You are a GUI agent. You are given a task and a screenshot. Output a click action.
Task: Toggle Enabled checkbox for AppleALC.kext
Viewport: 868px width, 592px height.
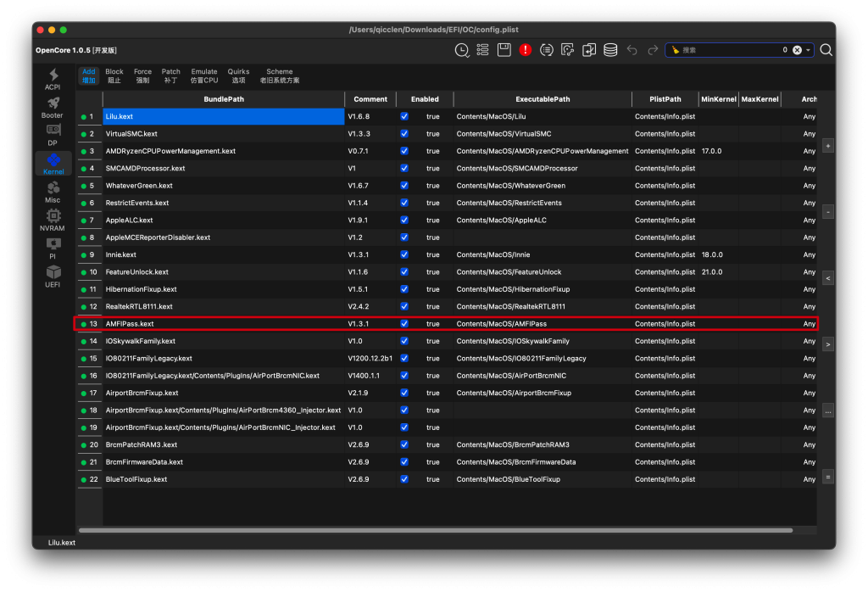(x=404, y=220)
